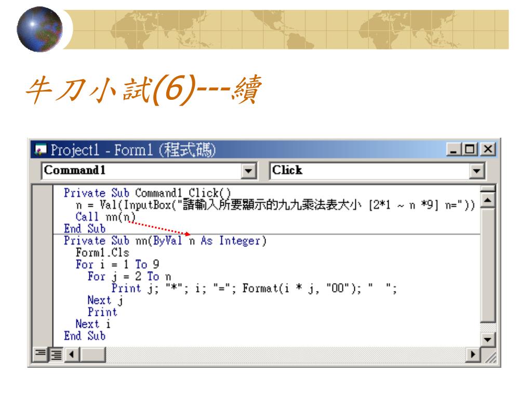Minimize the code window

[x=454, y=149]
